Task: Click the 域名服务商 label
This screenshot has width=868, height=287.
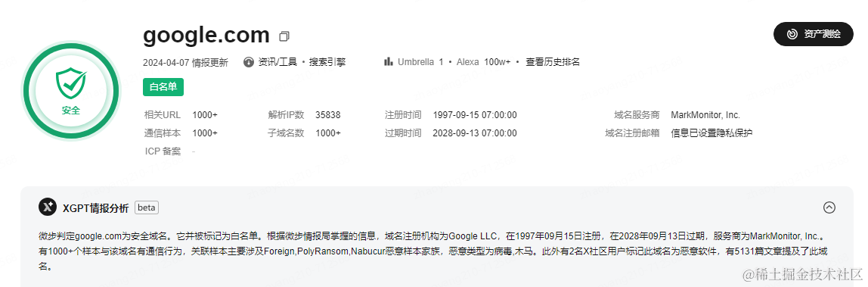Action: pos(637,115)
